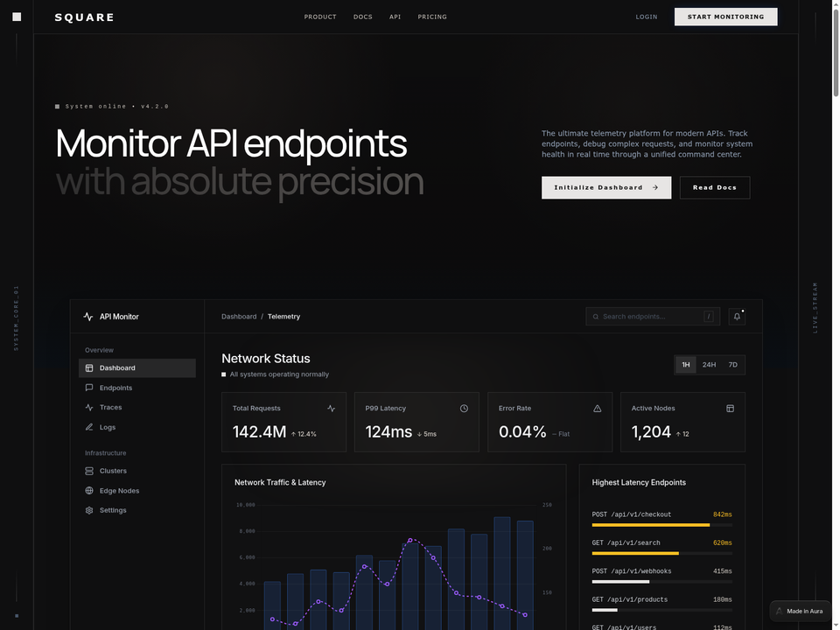Open the API nav item
This screenshot has width=840, height=630.
(395, 17)
